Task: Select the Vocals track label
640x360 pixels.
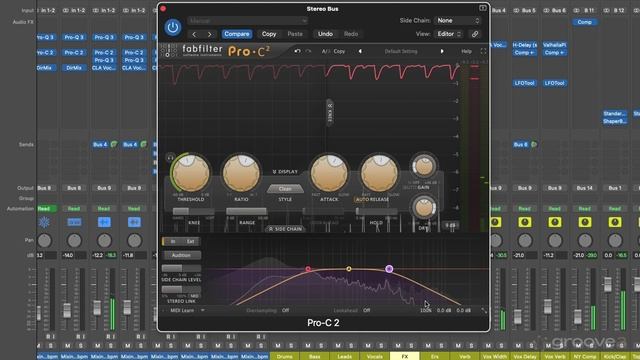Action: pyautogui.click(x=374, y=357)
